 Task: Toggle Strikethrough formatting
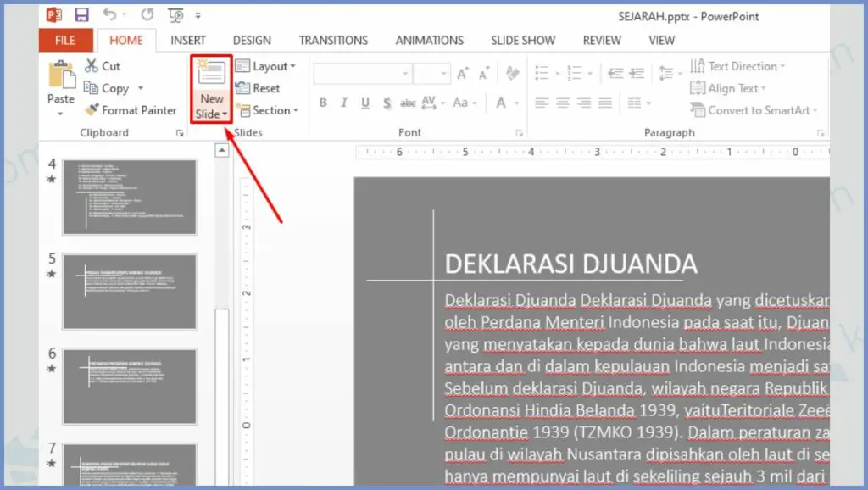click(408, 103)
